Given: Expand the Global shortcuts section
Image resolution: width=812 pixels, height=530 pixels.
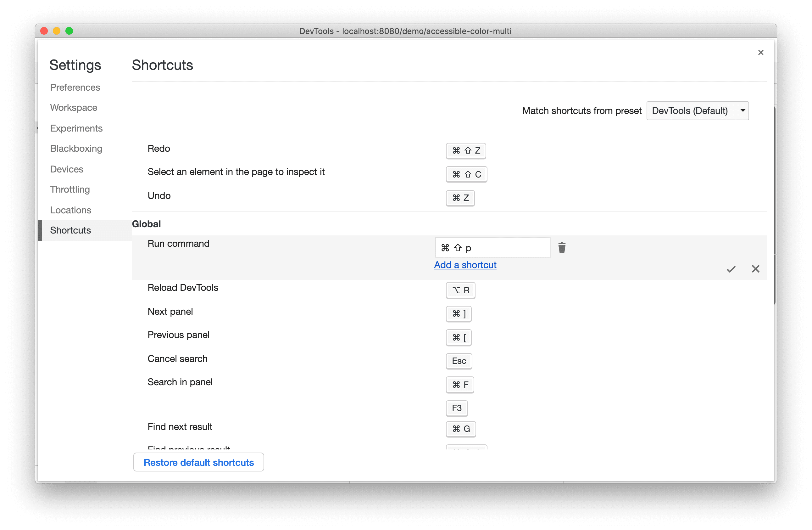Looking at the screenshot, I should click(x=147, y=224).
